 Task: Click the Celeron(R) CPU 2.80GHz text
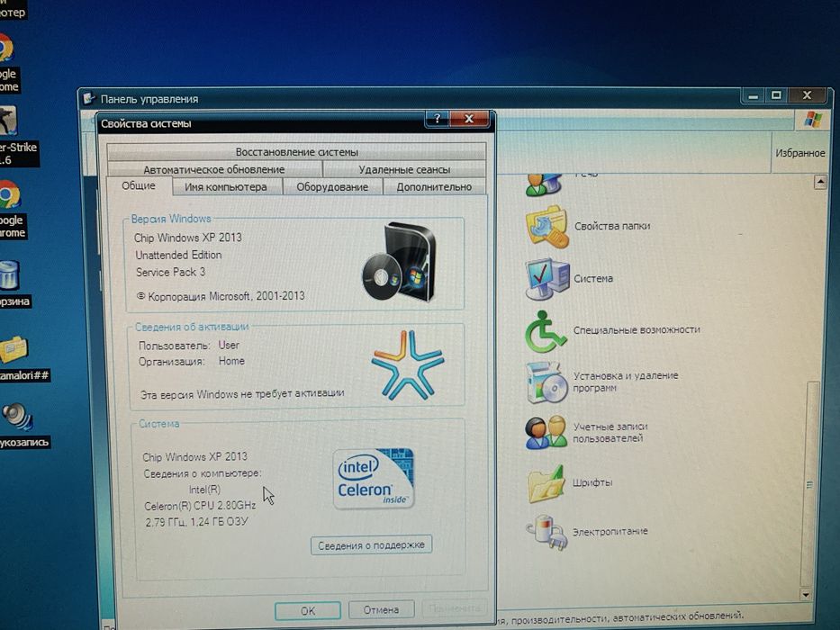[200, 506]
